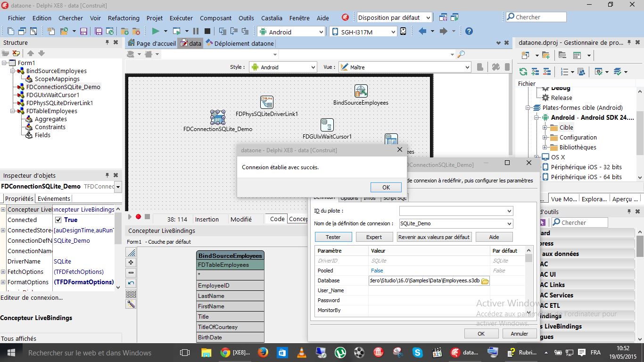Click the Database path value field
Screen dimensions: 644x362
tap(424, 280)
